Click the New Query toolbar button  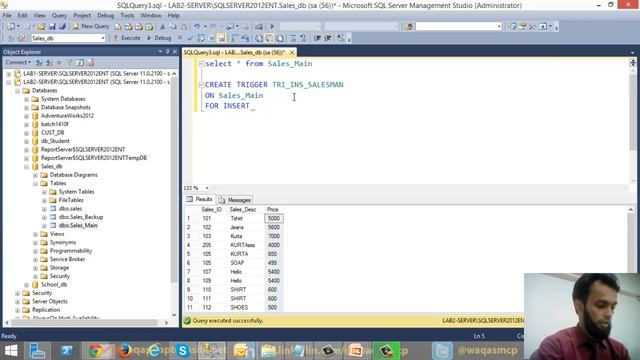(x=91, y=26)
